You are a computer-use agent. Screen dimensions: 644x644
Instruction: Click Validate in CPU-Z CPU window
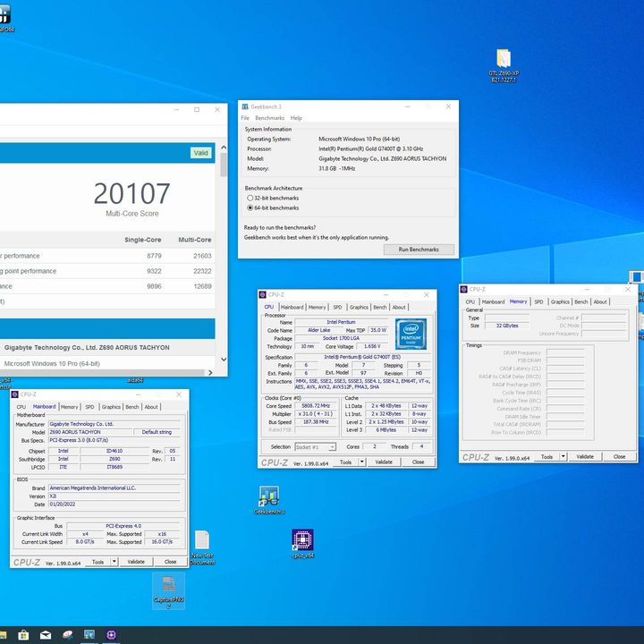(x=384, y=462)
